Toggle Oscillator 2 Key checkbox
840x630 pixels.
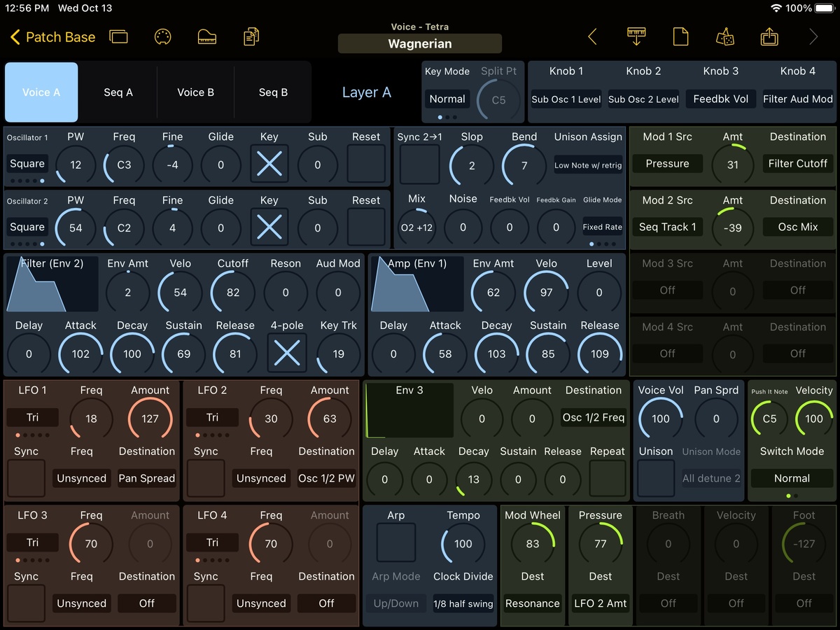269,227
